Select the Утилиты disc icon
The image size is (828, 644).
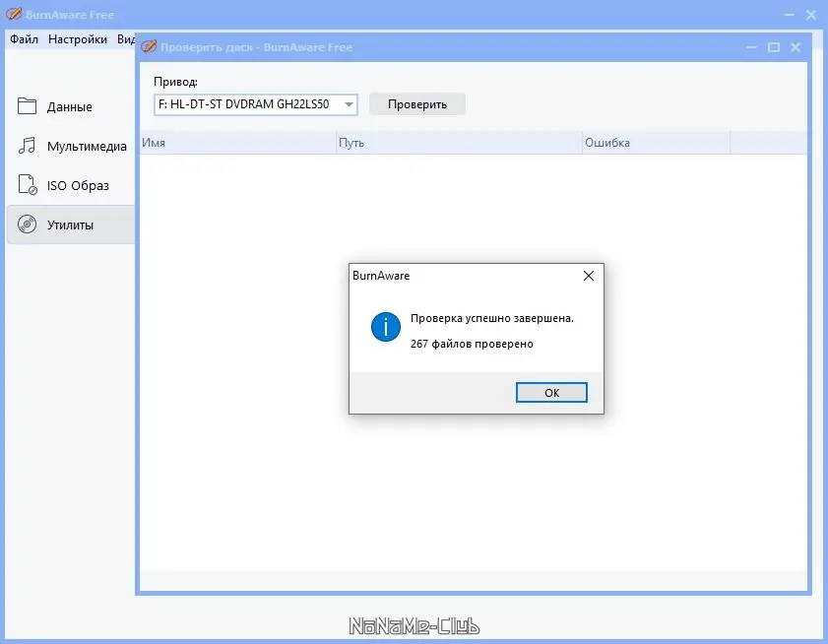(27, 225)
